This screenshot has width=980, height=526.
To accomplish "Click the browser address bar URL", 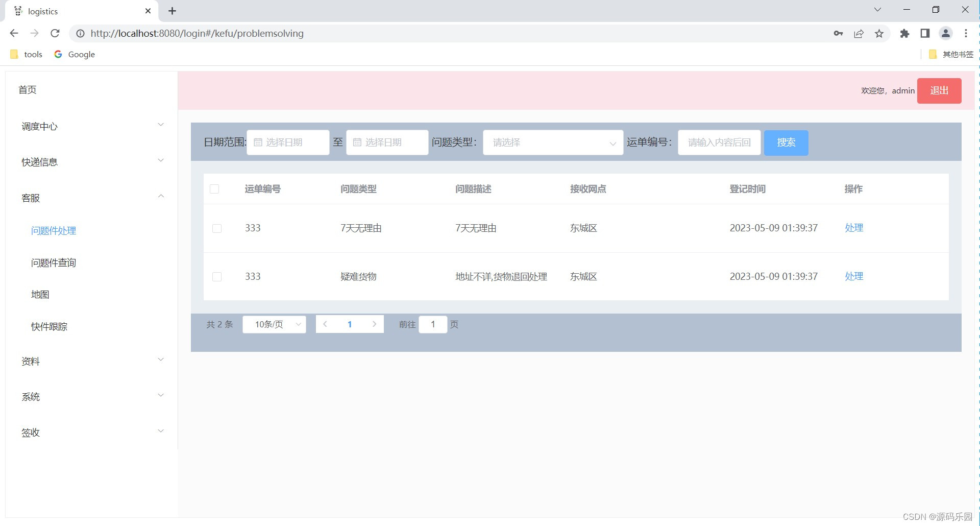I will 197,33.
